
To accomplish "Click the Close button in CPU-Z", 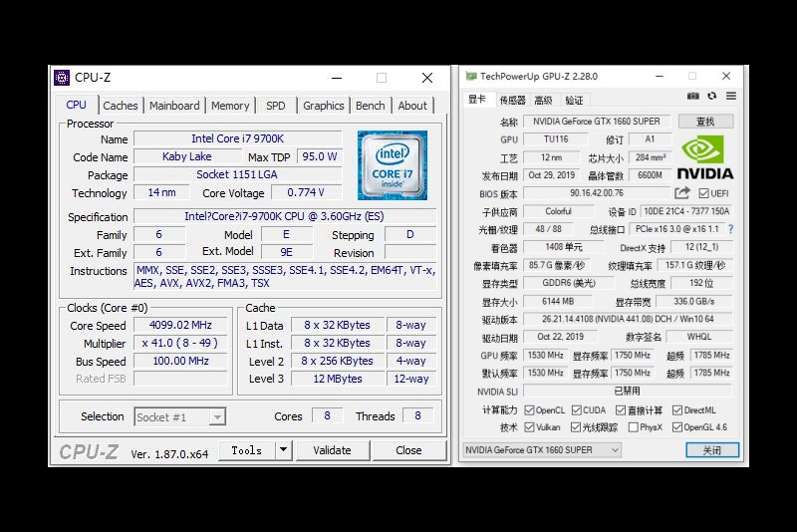I will pos(408,450).
